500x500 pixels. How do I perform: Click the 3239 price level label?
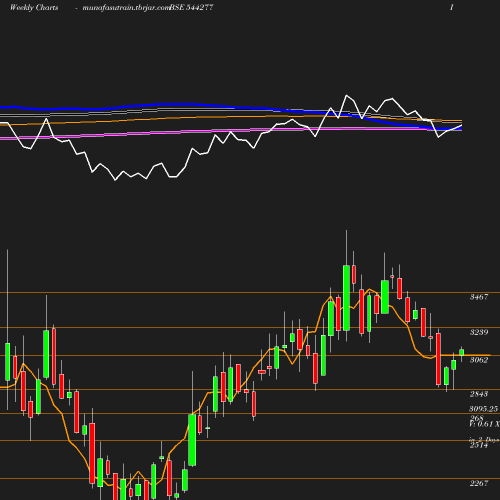[479, 332]
